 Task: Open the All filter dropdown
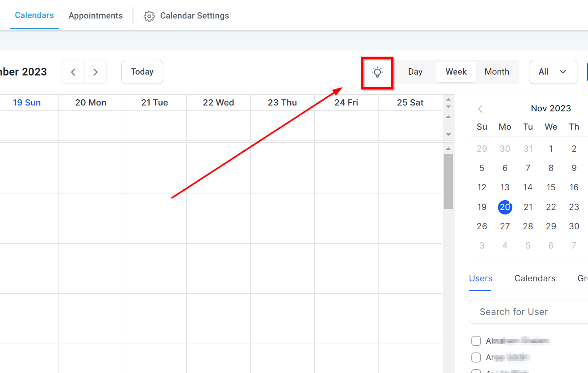553,72
